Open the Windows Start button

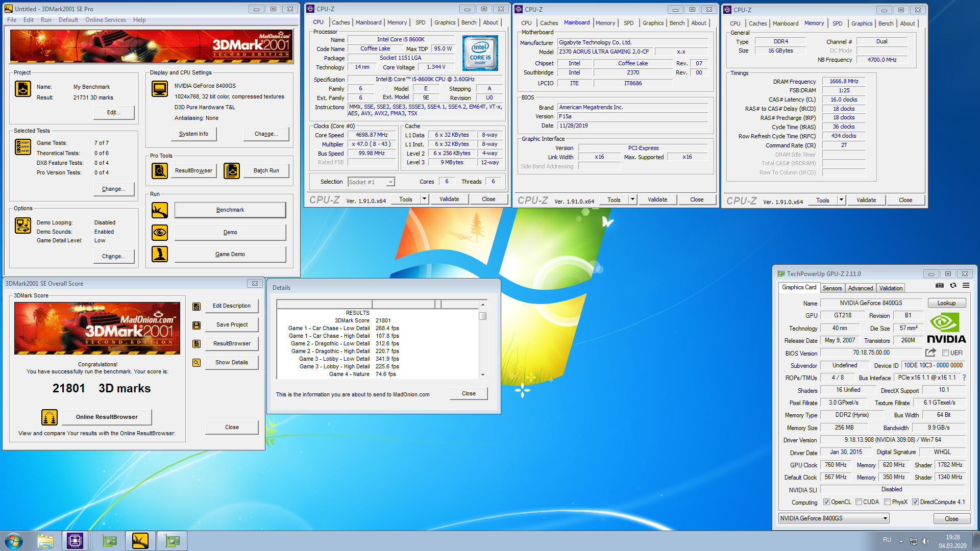(x=14, y=540)
